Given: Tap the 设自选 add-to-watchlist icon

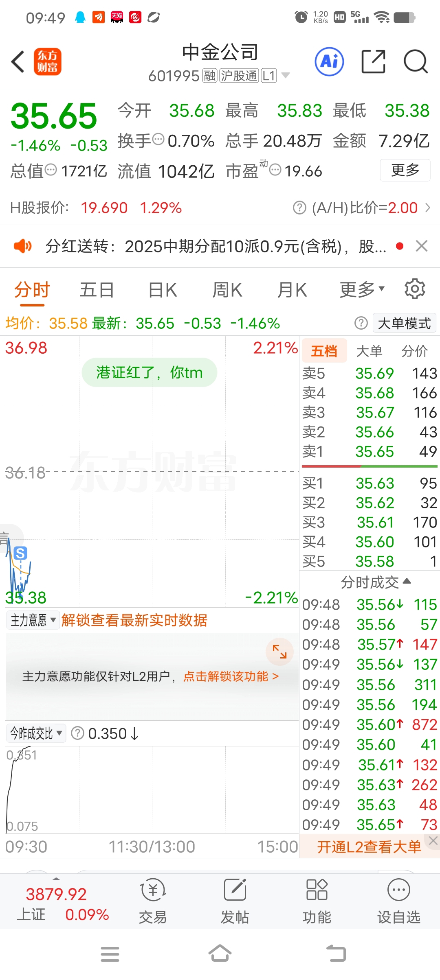Looking at the screenshot, I should [x=399, y=901].
